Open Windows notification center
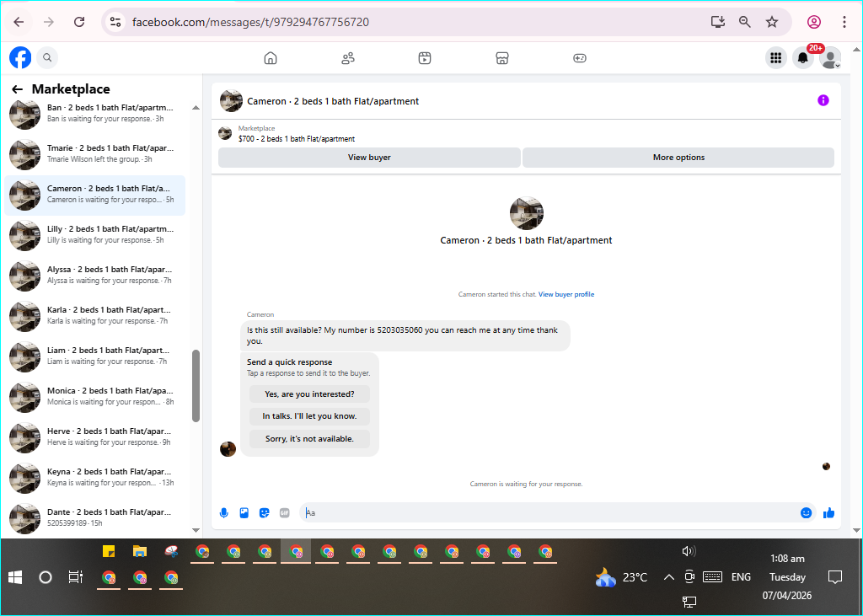863x616 pixels. click(x=835, y=577)
